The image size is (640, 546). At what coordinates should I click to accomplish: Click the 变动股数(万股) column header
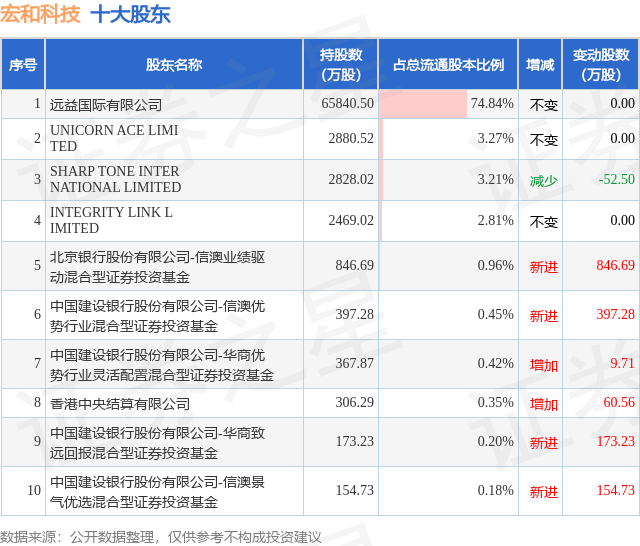tap(601, 64)
